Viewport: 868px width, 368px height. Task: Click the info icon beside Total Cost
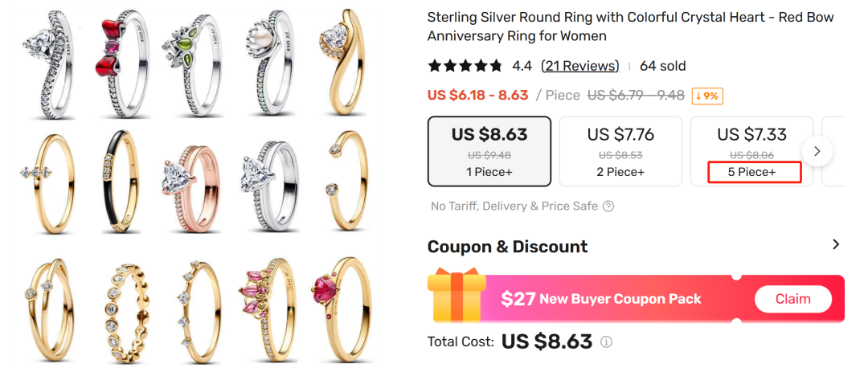[x=606, y=341]
